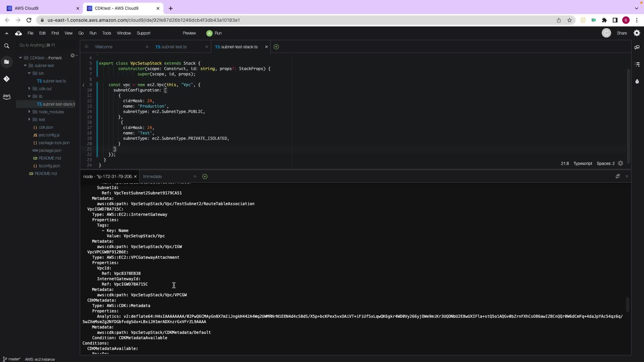Collapse the lib folder

pos(29,96)
